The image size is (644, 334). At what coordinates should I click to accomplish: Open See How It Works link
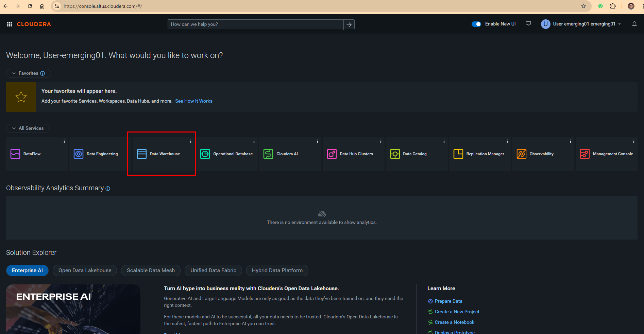194,101
